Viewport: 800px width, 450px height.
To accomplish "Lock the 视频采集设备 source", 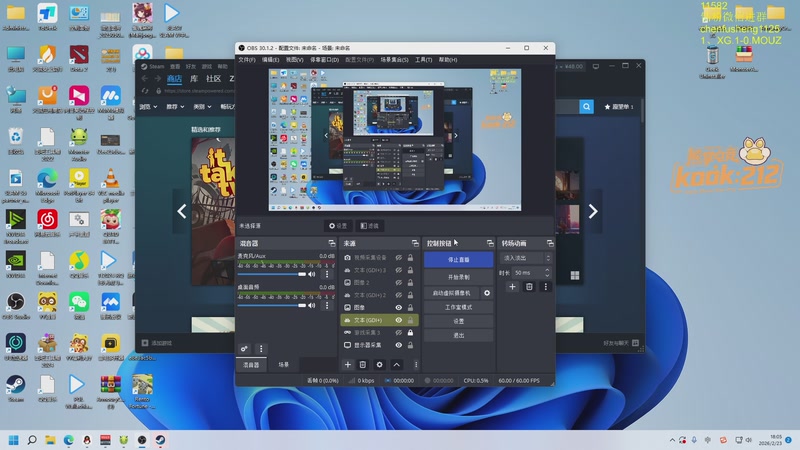I will click(x=410, y=258).
